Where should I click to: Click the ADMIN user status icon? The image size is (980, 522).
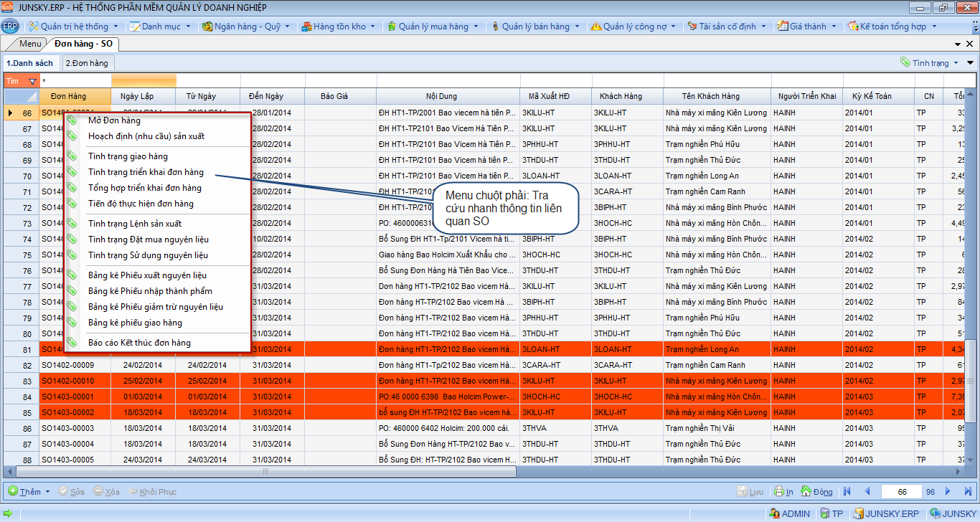click(x=774, y=513)
